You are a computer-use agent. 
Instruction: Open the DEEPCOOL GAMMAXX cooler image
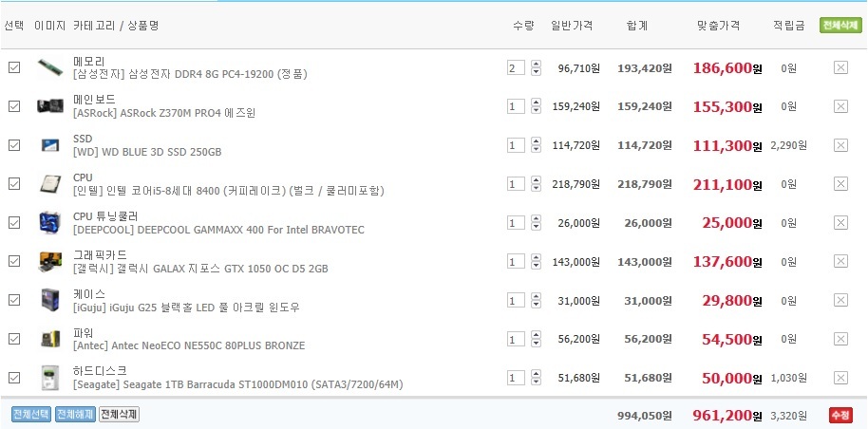[50, 222]
